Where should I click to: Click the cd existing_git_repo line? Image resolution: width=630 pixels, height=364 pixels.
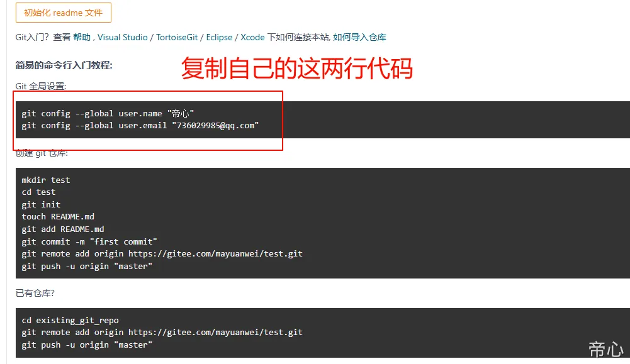[x=70, y=320]
